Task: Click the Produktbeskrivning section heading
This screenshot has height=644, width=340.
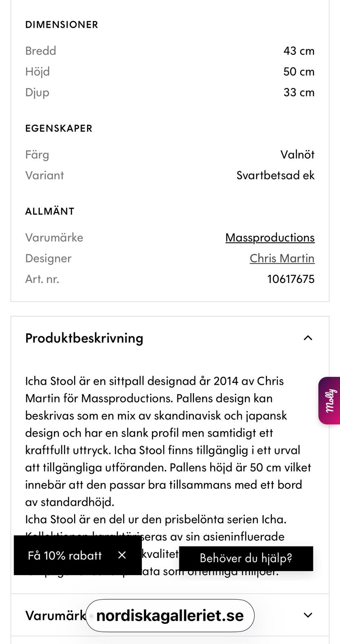Action: click(84, 338)
